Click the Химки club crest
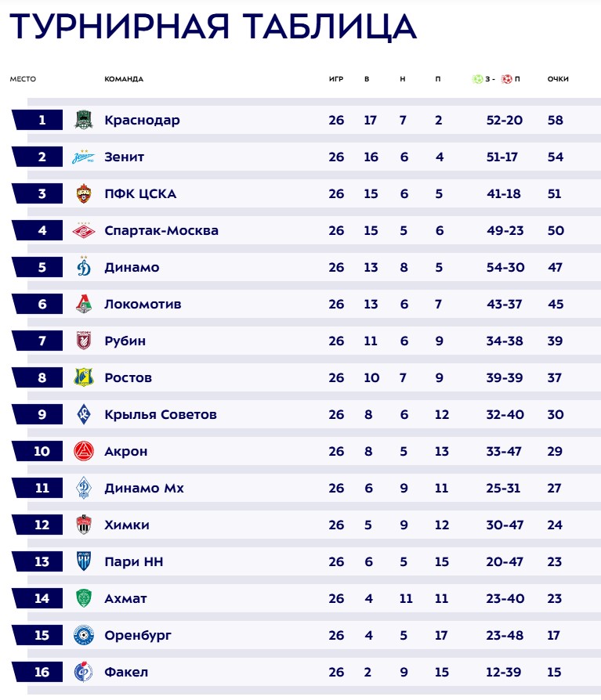The height and width of the screenshot is (700, 601). pyautogui.click(x=84, y=525)
